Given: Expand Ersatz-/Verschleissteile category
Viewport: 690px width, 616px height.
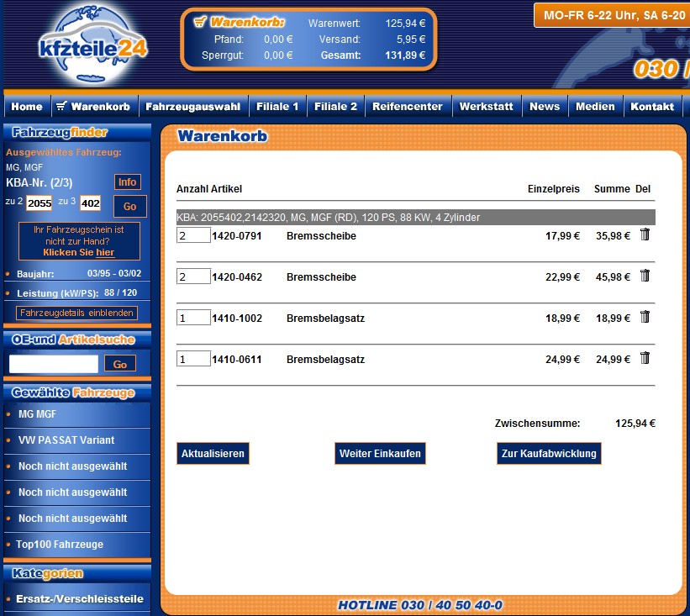Looking at the screenshot, I should tap(79, 599).
